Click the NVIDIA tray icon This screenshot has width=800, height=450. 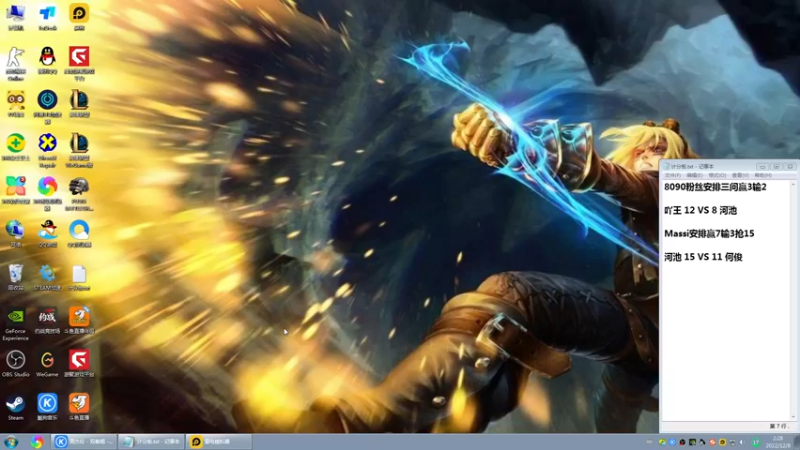692,442
